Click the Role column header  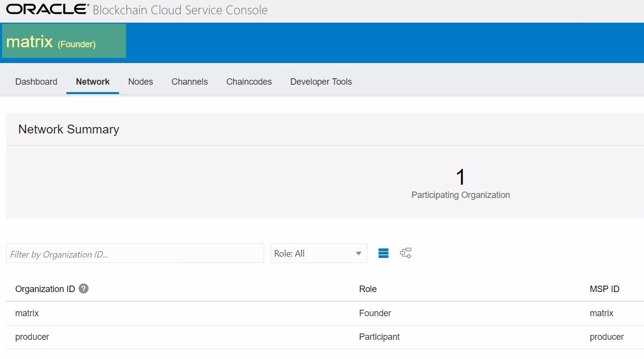[x=368, y=289]
